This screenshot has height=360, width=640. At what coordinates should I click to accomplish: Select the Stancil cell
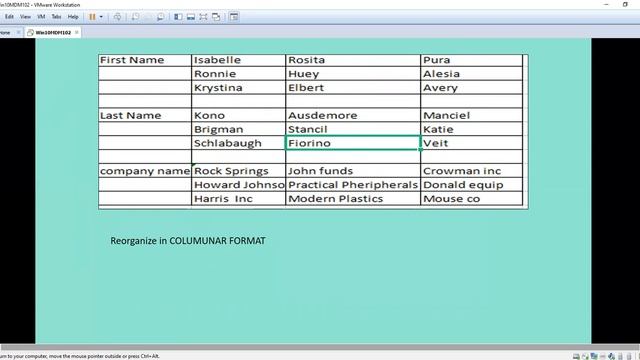pyautogui.click(x=353, y=129)
